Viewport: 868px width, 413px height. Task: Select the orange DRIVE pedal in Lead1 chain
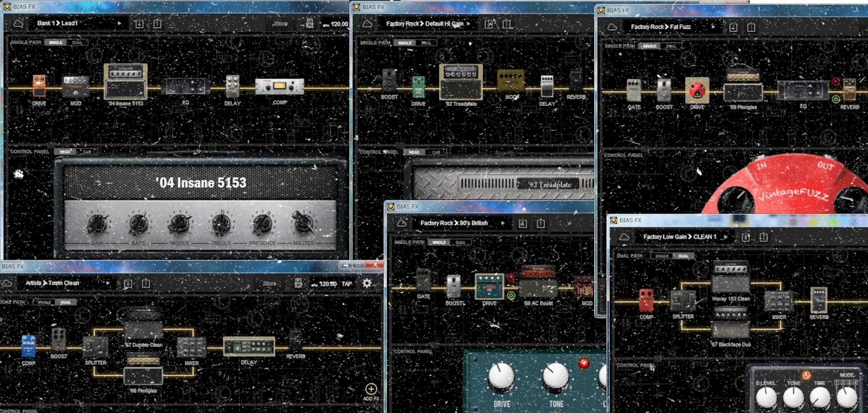point(39,85)
